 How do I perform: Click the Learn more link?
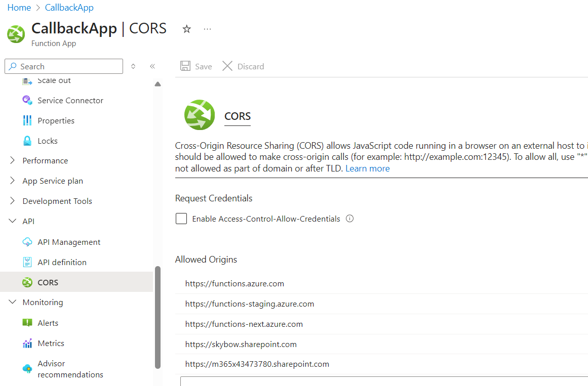tap(367, 168)
